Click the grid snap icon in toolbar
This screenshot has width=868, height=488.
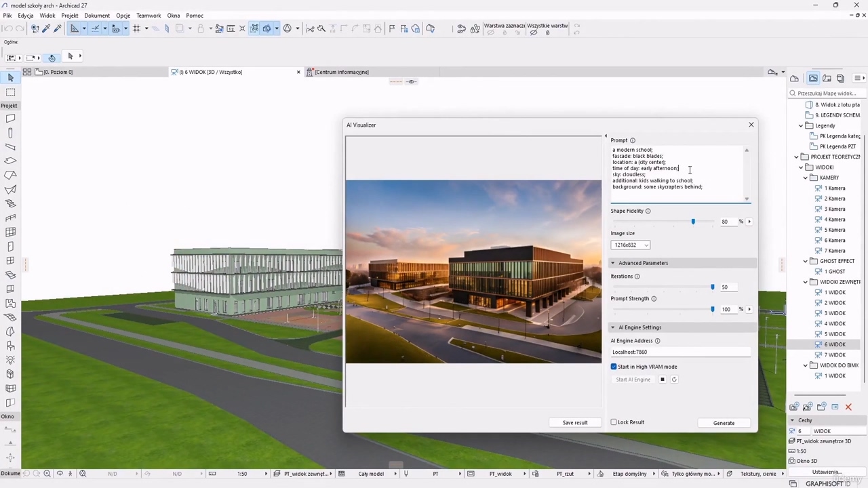(x=136, y=28)
